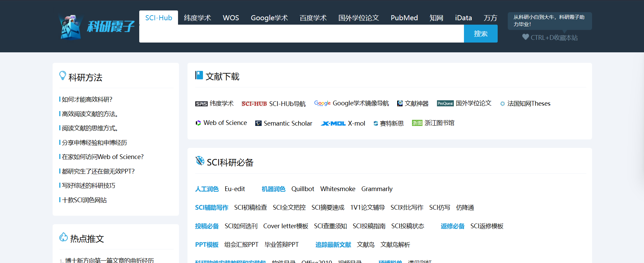
Task: Click the icon beside SCI科研必备
Action: (200, 161)
